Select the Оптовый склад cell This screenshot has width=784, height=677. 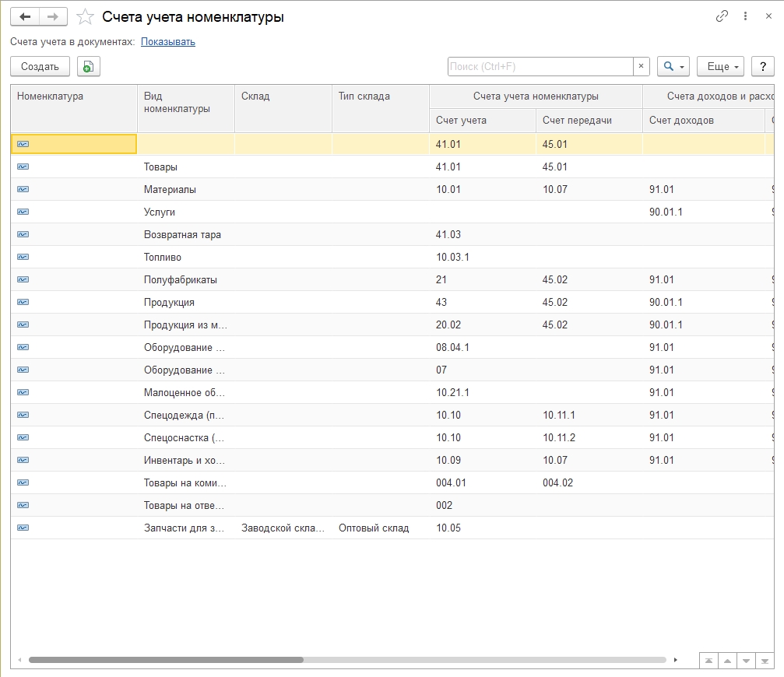click(381, 528)
